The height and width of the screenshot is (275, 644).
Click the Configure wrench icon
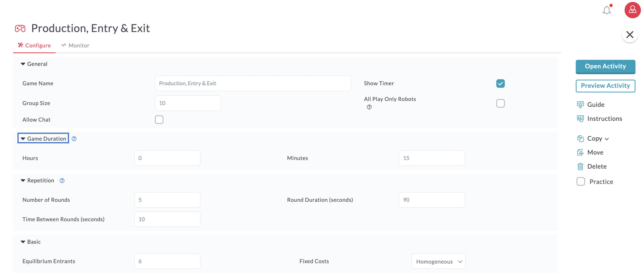[x=21, y=45]
